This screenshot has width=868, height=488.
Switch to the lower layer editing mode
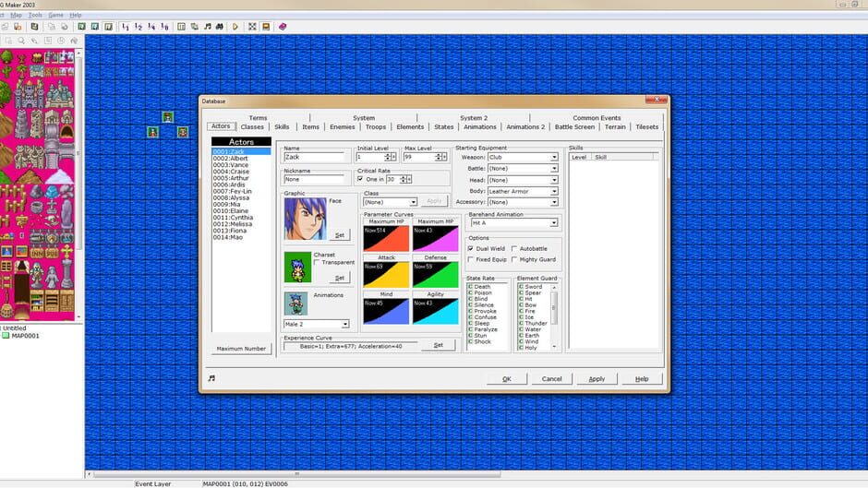coord(82,27)
